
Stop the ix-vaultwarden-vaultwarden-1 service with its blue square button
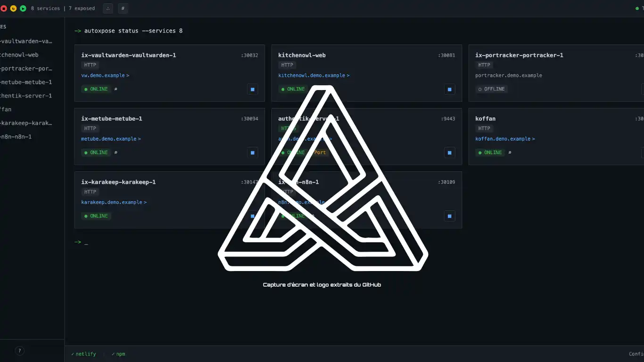[252, 89]
